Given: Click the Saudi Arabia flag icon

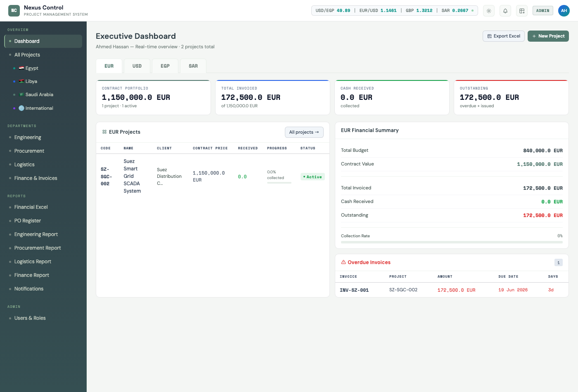Looking at the screenshot, I should click(21, 94).
